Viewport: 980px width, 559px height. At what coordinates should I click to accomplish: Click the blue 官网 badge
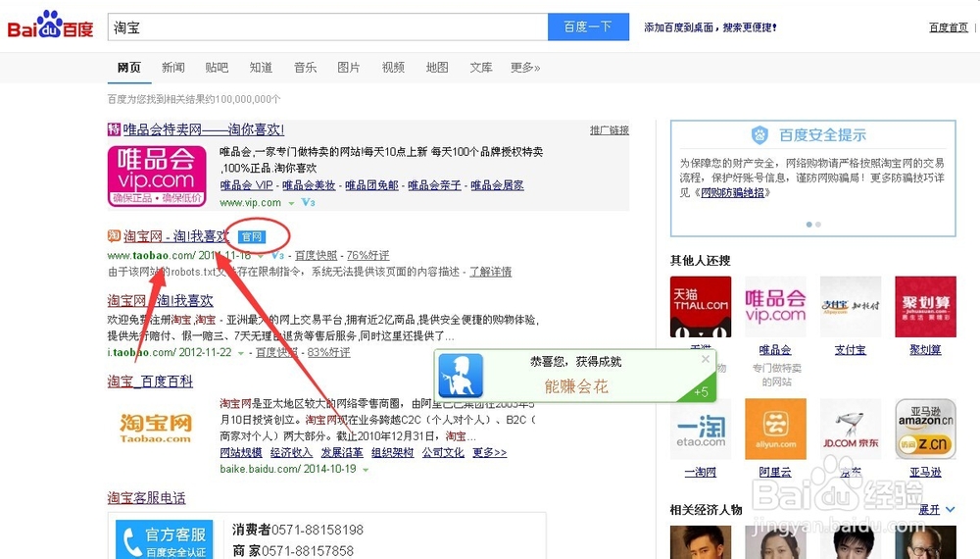pos(252,236)
